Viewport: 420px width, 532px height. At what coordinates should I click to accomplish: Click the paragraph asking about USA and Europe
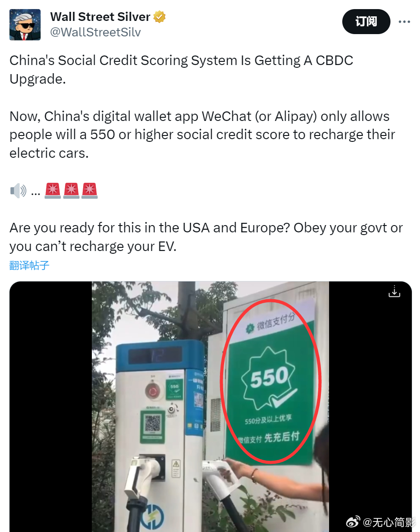coord(206,237)
